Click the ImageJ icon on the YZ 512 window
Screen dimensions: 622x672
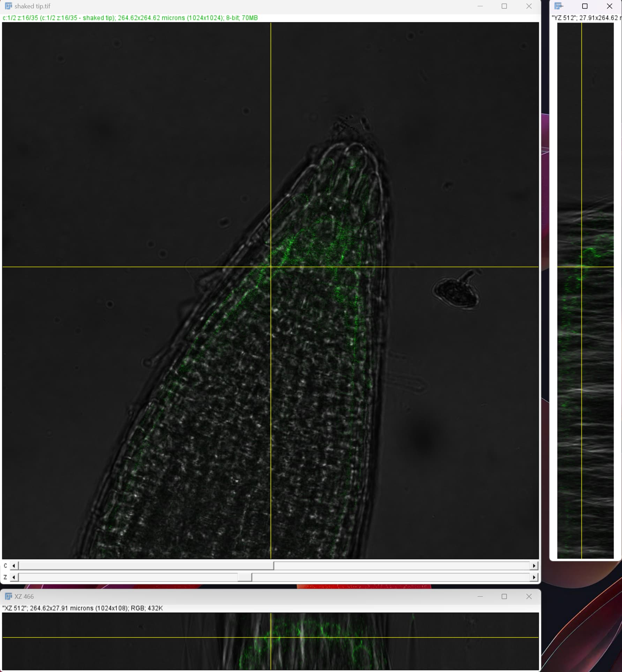tap(559, 6)
